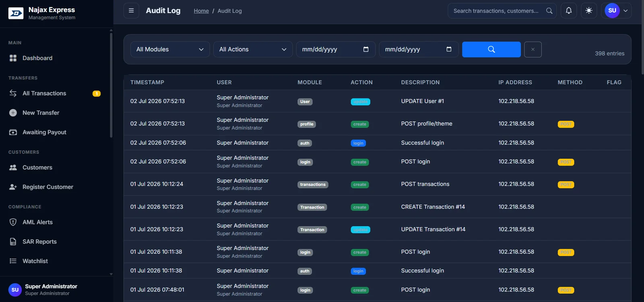Screen dimensions: 644x302
Task: Open Awaiting Payout page
Action: tap(56, 132)
